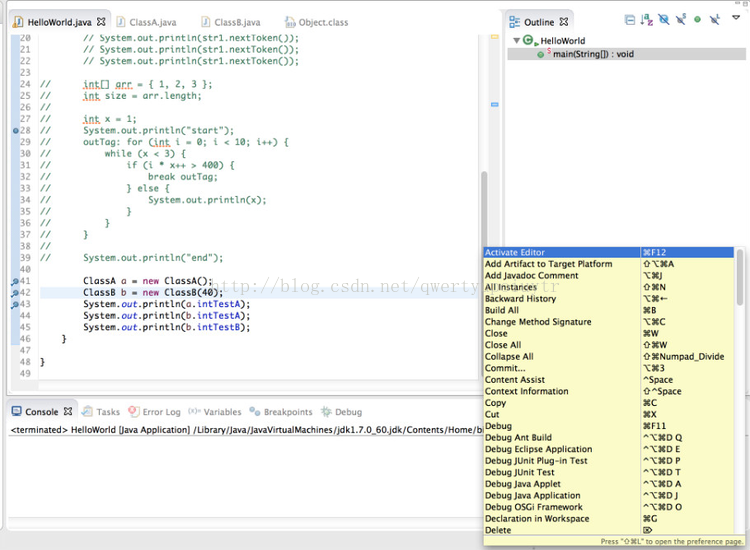
Task: Select Context Information entry
Action: click(608, 391)
